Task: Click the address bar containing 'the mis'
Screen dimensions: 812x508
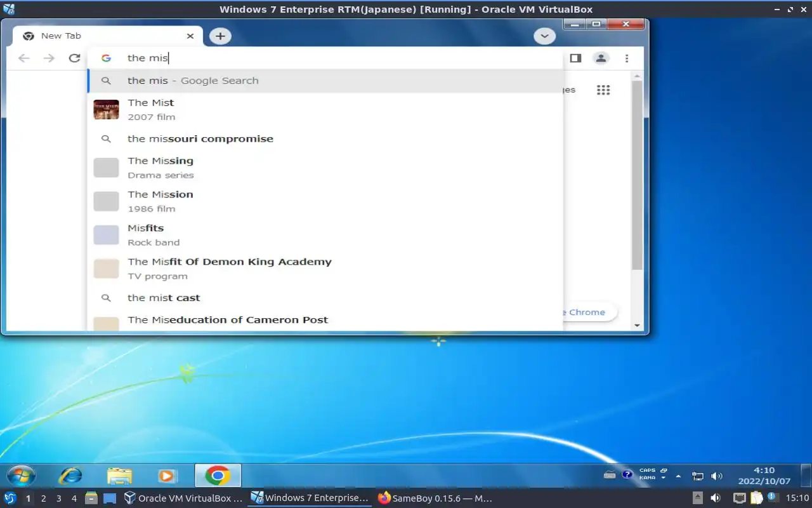Action: click(x=325, y=58)
